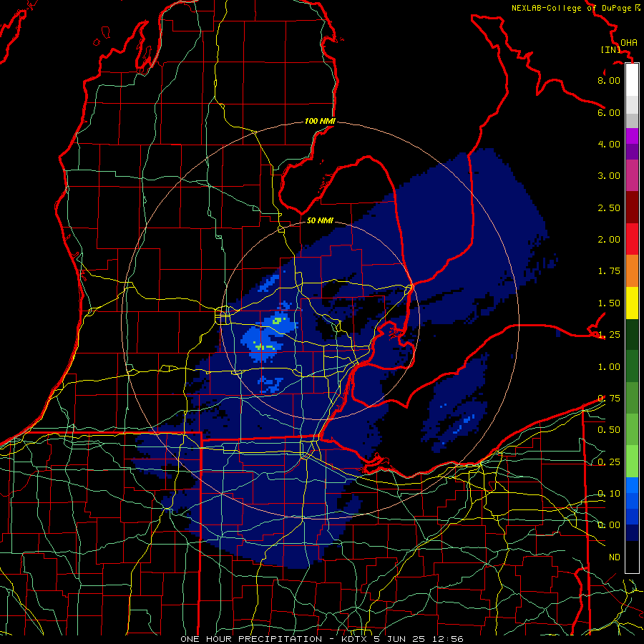Screen dimensions: 644x644
Task: Pick the darkest green legend swatch
Action: [632, 334]
